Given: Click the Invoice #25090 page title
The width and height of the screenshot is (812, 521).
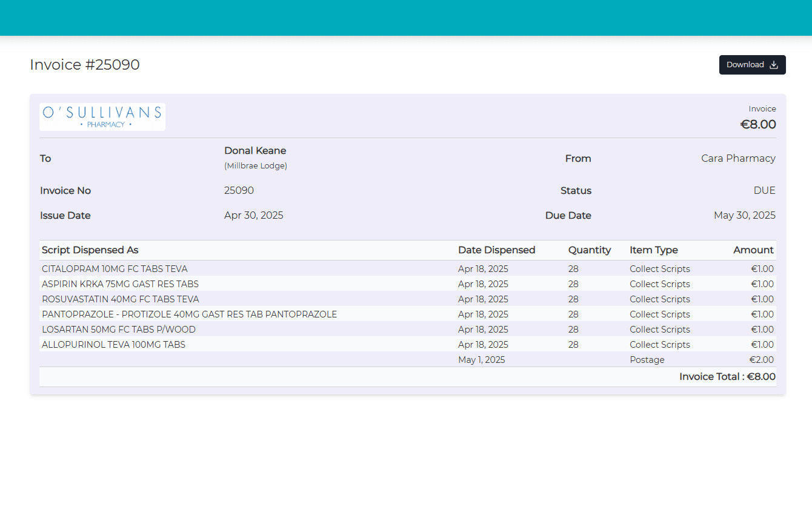Looking at the screenshot, I should (84, 64).
